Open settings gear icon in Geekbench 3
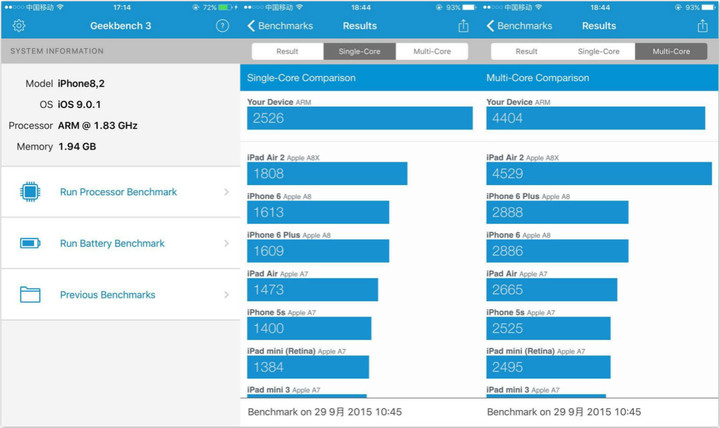The width and height of the screenshot is (720, 428). point(18,25)
